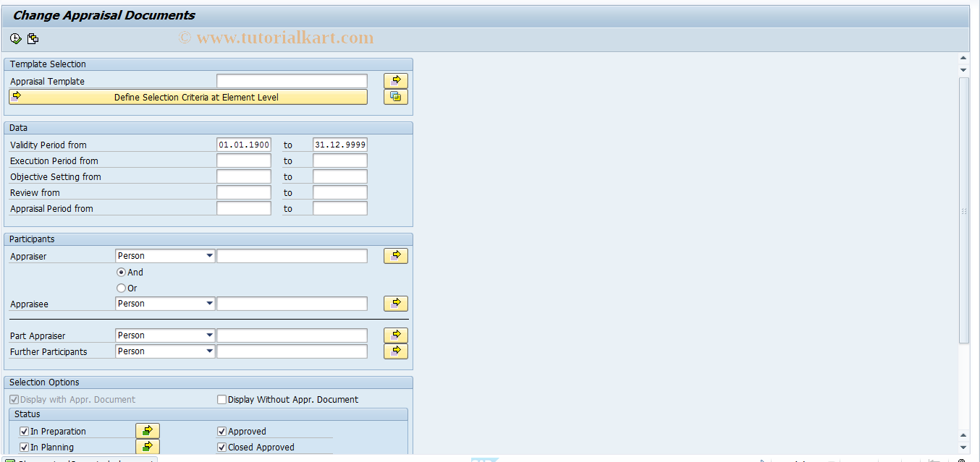980x462 pixels.
Task: Uncheck Closed Approved status checkbox
Action: [x=222, y=447]
